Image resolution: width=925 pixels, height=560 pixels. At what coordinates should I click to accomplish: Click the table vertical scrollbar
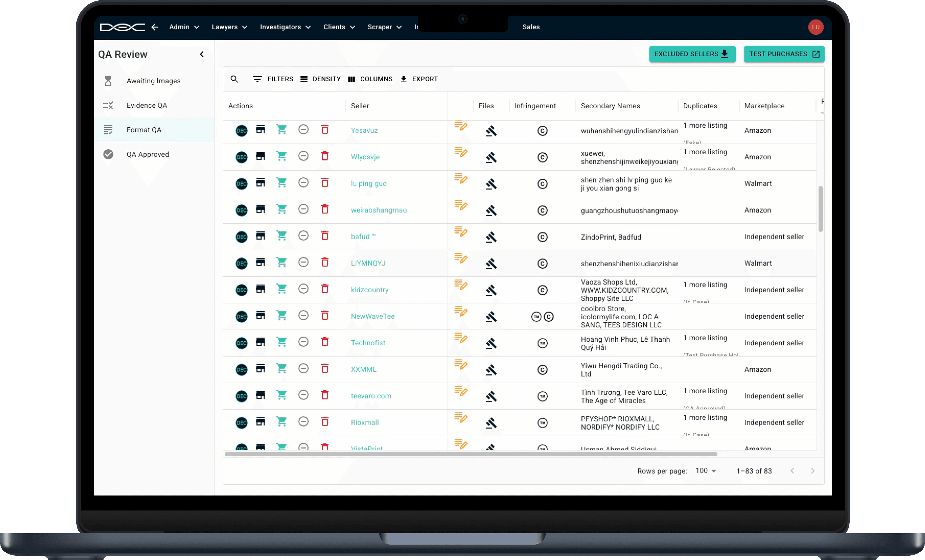(x=821, y=208)
